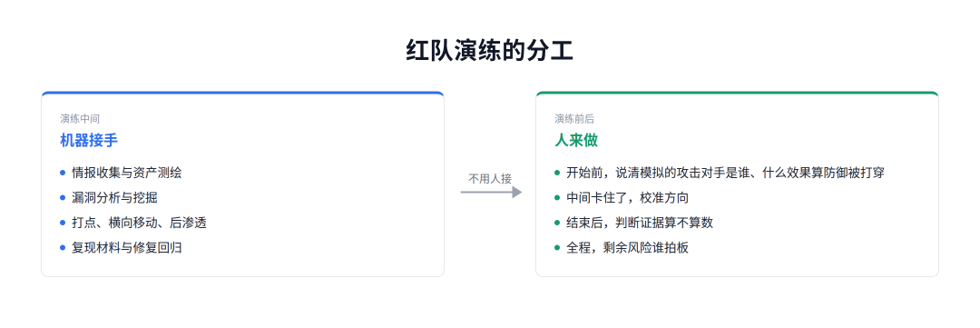This screenshot has width=980, height=328.
Task: Click the 中间卡住了，校准方向 item
Action: tap(628, 198)
